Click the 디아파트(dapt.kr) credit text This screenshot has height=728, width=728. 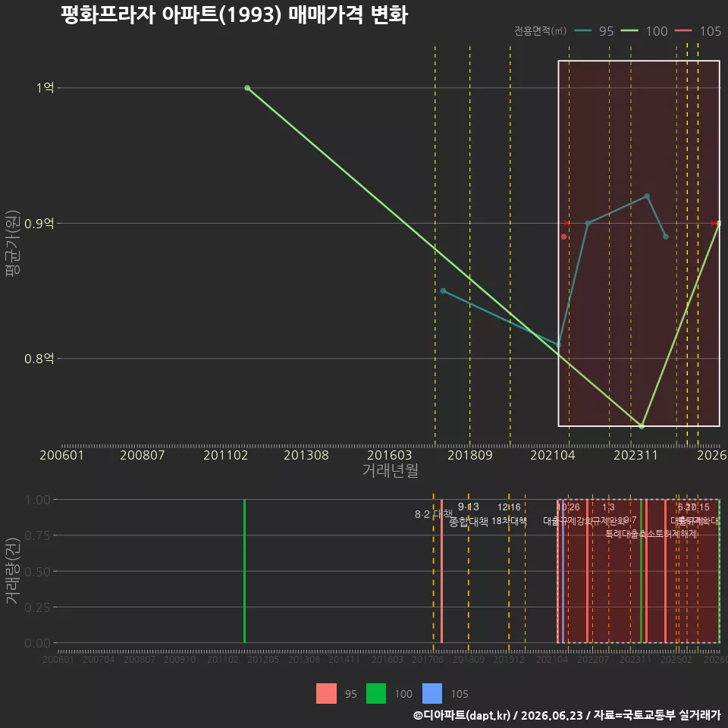[462, 715]
